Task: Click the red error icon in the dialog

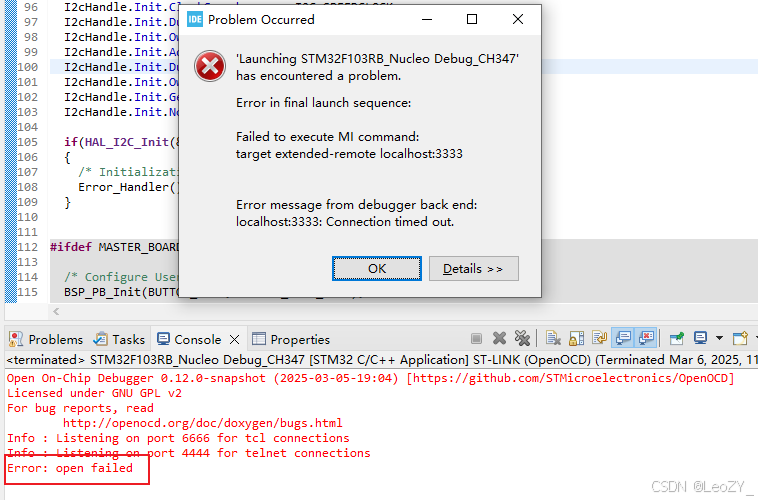Action: (x=210, y=66)
